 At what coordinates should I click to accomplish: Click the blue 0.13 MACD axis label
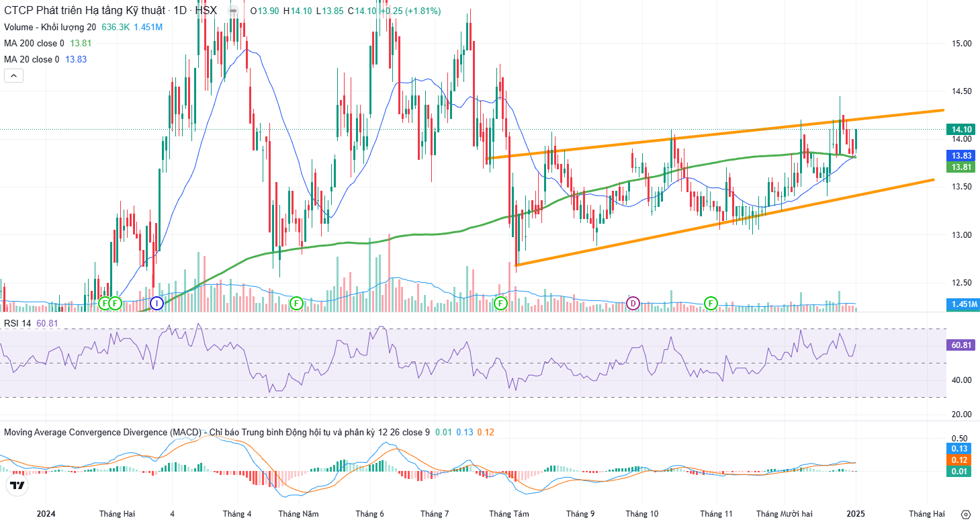(x=958, y=448)
